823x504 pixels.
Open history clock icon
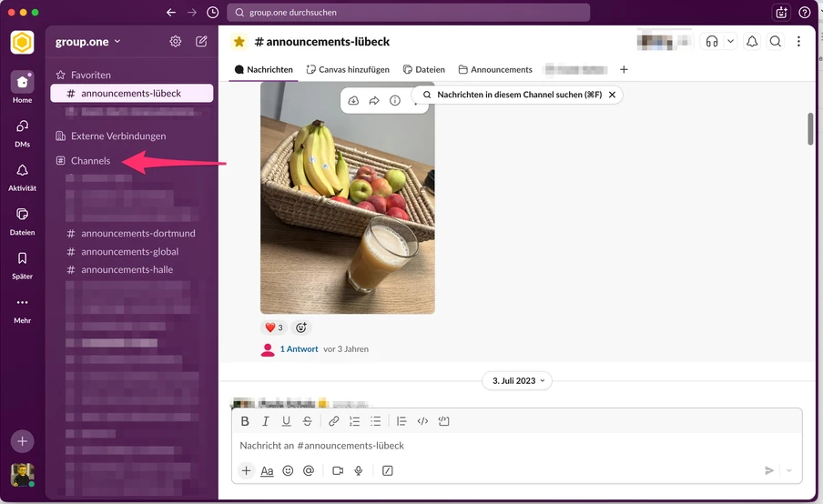click(x=212, y=12)
